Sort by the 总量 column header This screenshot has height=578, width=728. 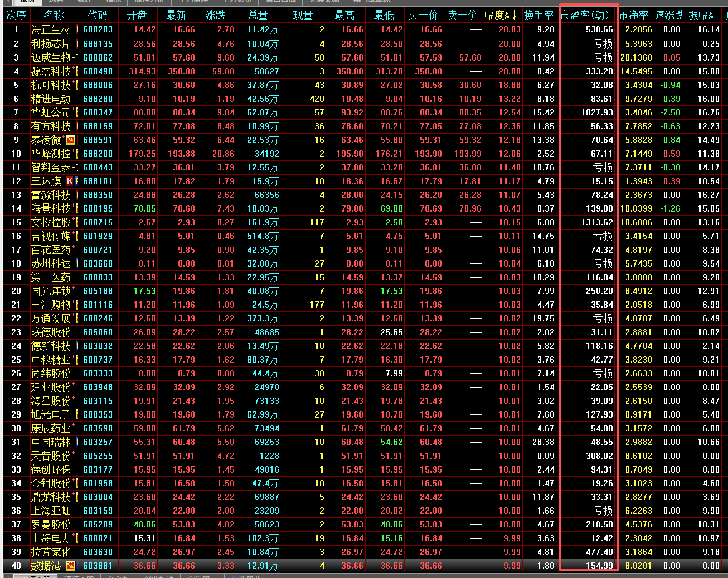[258, 16]
